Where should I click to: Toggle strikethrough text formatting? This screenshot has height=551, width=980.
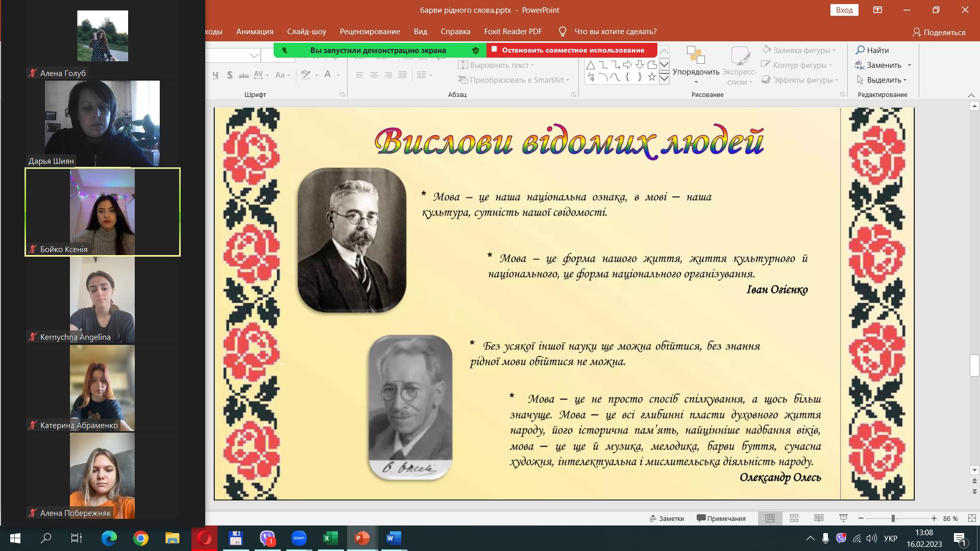point(244,75)
